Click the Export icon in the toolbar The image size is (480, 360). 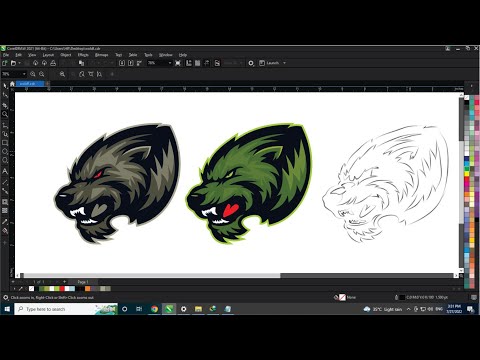(131, 63)
